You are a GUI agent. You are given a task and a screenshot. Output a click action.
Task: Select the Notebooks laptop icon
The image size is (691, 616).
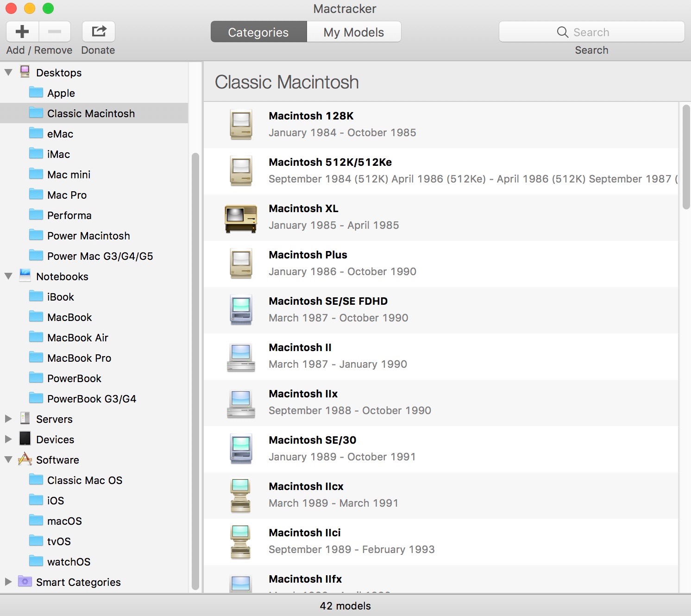pos(25,275)
